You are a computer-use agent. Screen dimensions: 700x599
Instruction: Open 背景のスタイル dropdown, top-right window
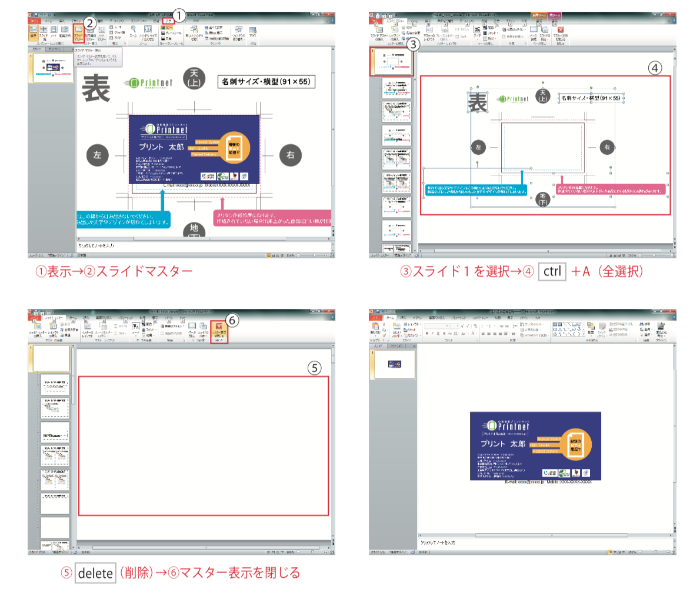(x=514, y=29)
